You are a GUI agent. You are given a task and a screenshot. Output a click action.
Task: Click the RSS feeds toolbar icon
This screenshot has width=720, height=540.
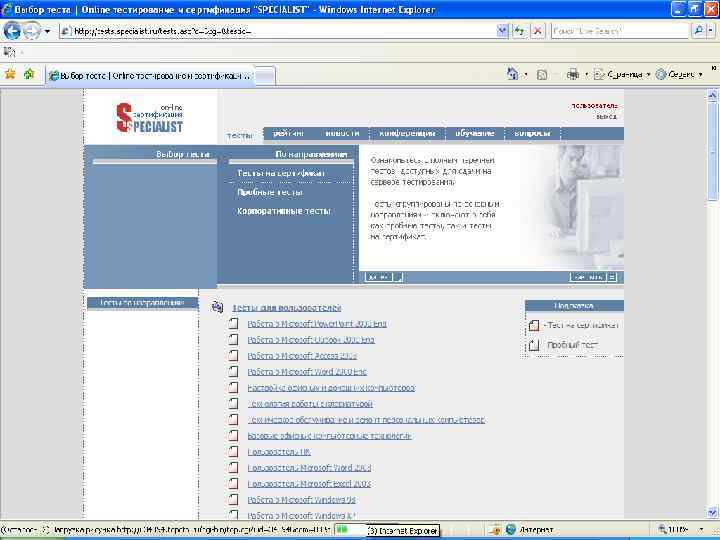[542, 74]
